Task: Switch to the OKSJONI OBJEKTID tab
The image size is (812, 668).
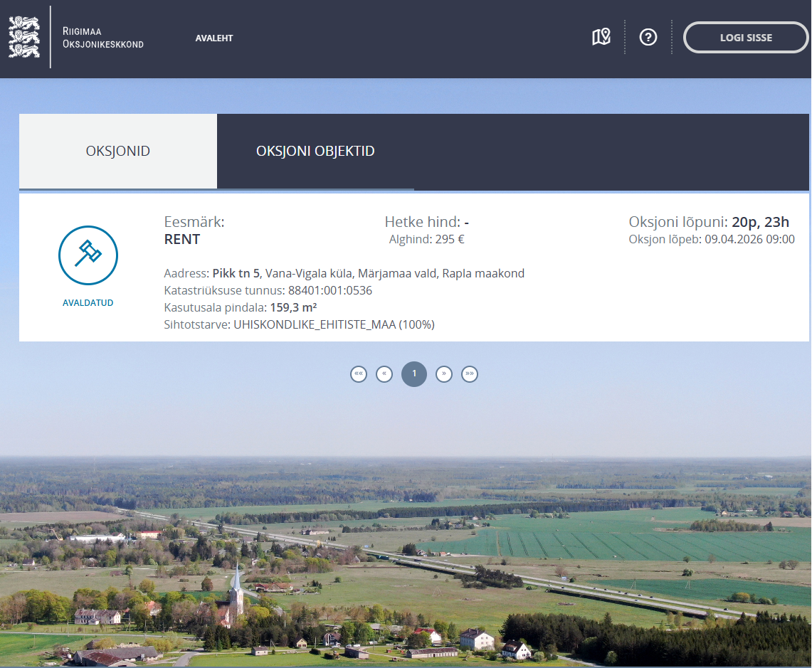Action: click(x=315, y=152)
